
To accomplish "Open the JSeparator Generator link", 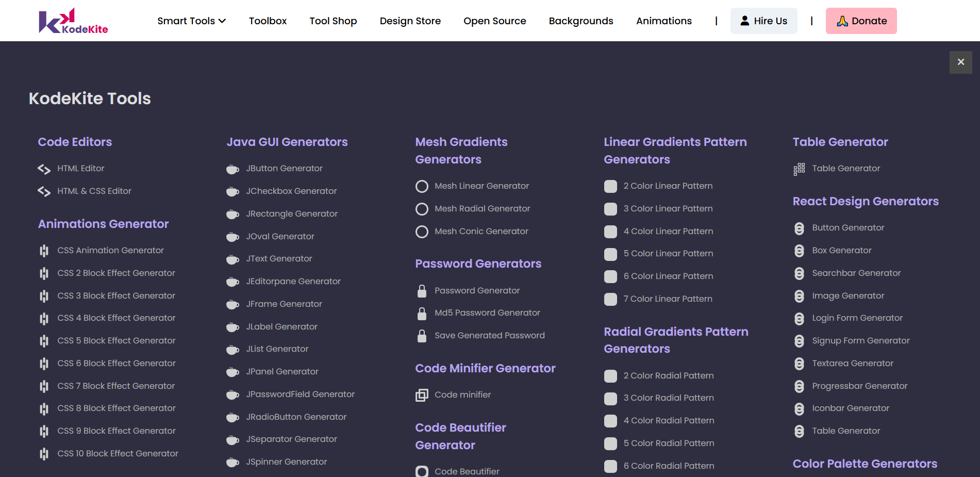I will coord(291,439).
